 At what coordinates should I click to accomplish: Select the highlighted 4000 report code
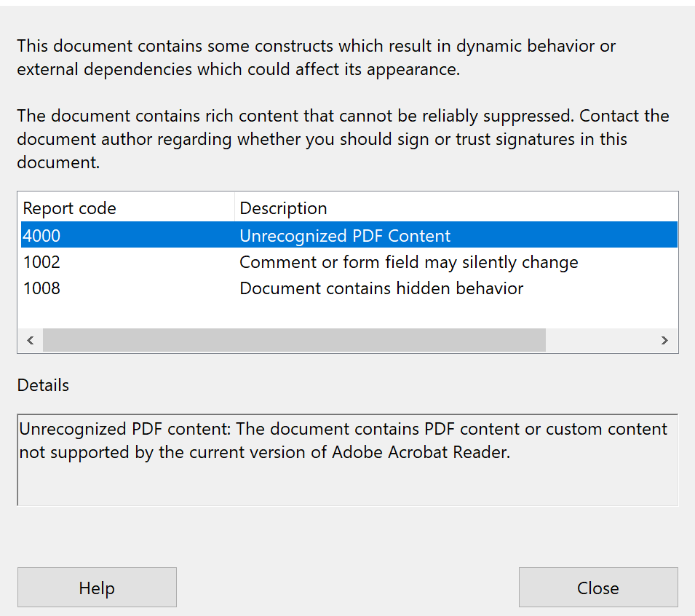pyautogui.click(x=41, y=234)
